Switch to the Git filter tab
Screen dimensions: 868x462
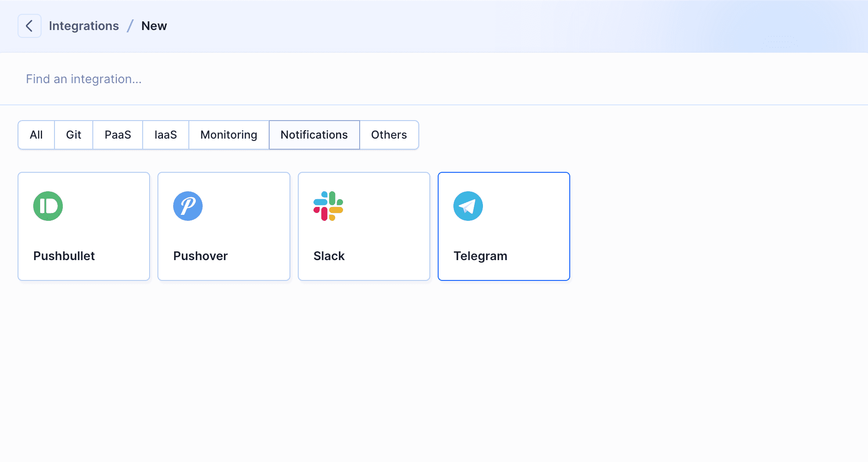[74, 135]
